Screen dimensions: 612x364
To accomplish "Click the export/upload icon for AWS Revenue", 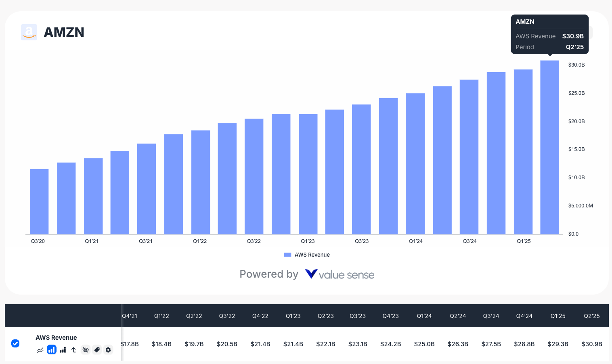I will (74, 350).
